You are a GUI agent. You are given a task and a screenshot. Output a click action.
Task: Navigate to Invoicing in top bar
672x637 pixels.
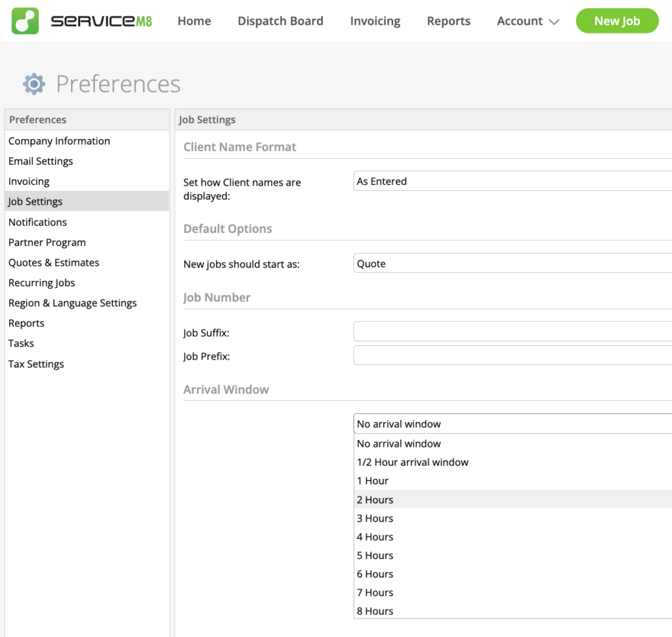(x=375, y=21)
